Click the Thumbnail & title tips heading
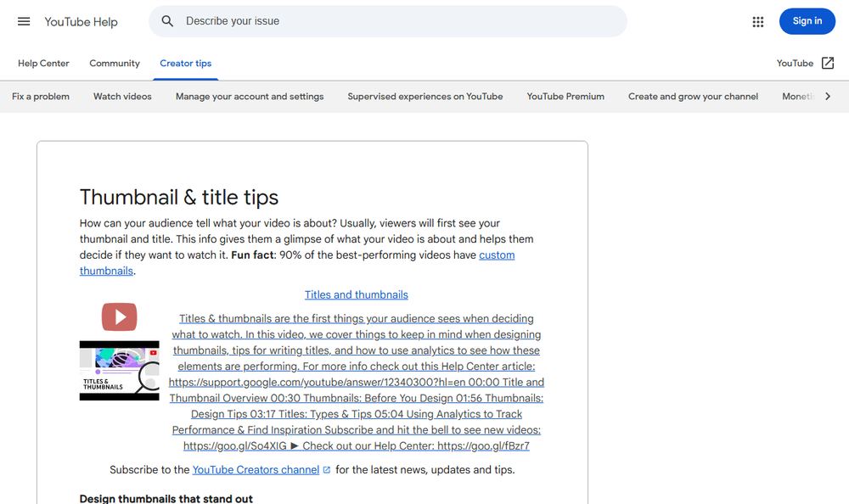849x504 pixels. coord(178,197)
